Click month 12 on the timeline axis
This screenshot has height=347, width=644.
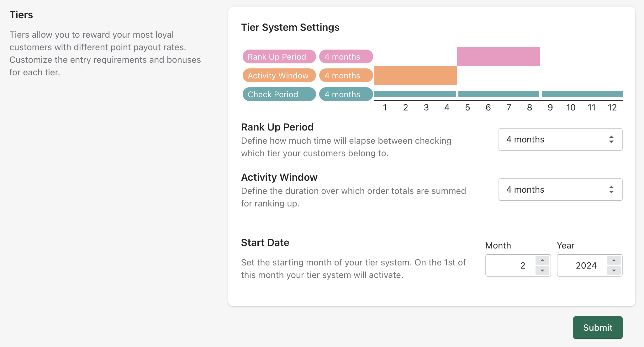point(612,108)
